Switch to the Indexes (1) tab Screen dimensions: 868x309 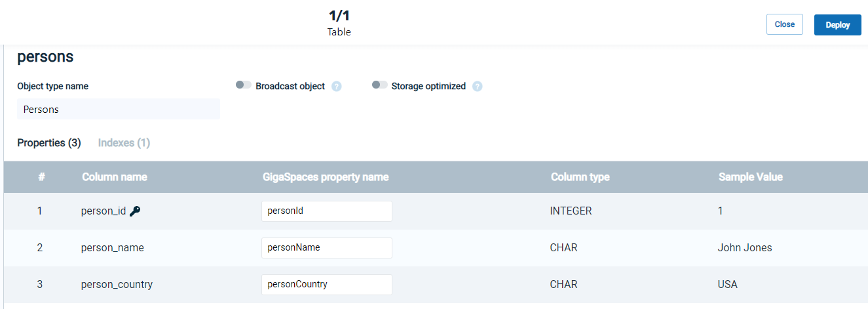click(x=124, y=143)
